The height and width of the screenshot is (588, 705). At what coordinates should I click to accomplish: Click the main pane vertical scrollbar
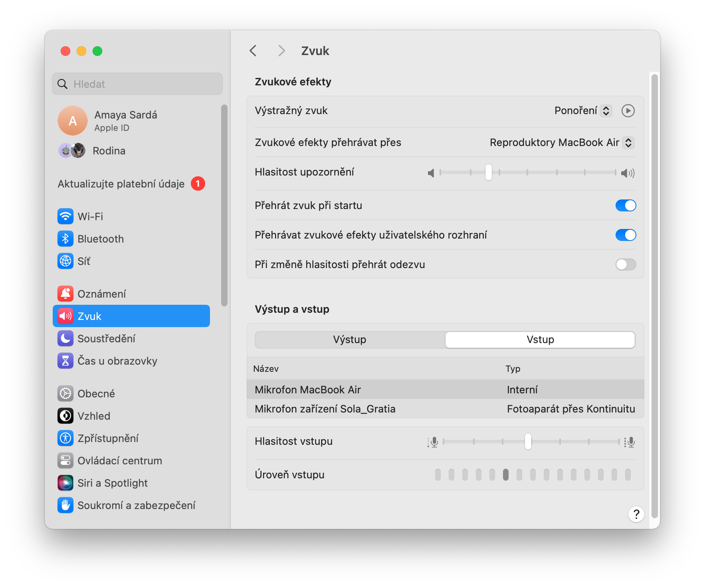(654, 296)
